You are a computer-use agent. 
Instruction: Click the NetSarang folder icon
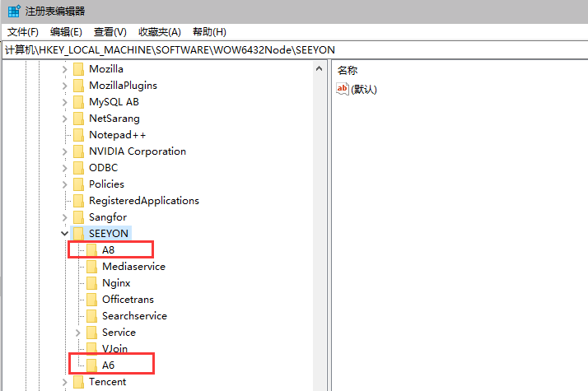coord(79,119)
